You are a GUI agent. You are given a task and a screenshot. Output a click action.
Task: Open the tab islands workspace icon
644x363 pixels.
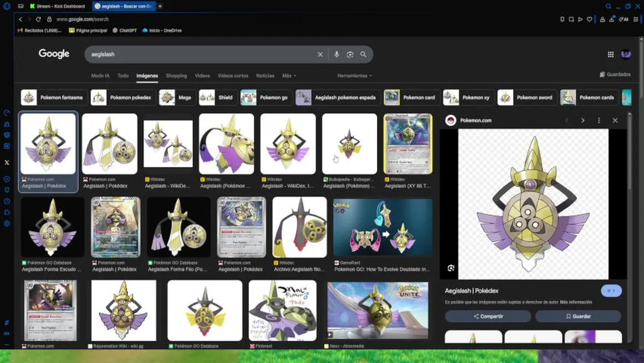[x=21, y=6]
